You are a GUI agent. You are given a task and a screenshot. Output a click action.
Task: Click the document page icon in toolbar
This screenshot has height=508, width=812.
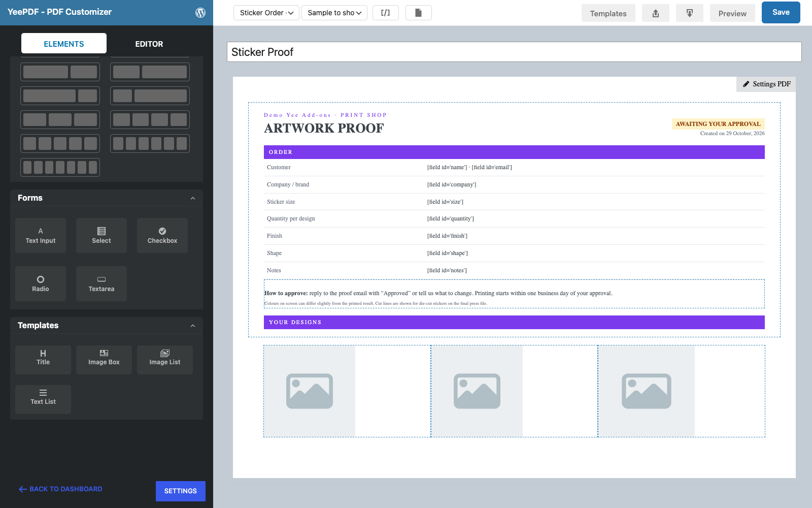419,13
